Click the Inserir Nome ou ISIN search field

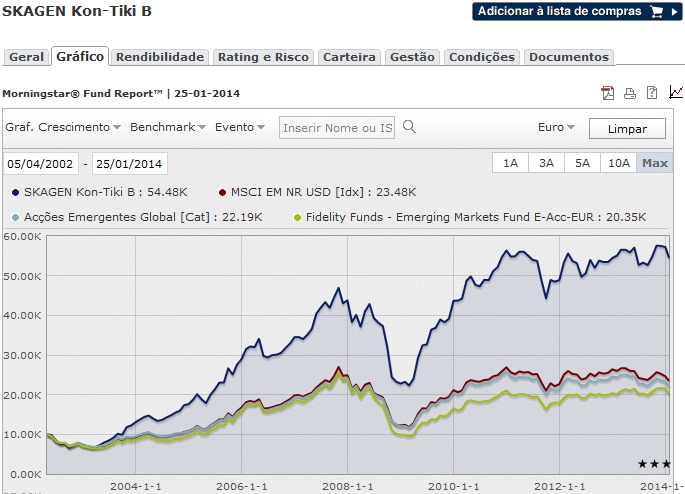coord(337,128)
